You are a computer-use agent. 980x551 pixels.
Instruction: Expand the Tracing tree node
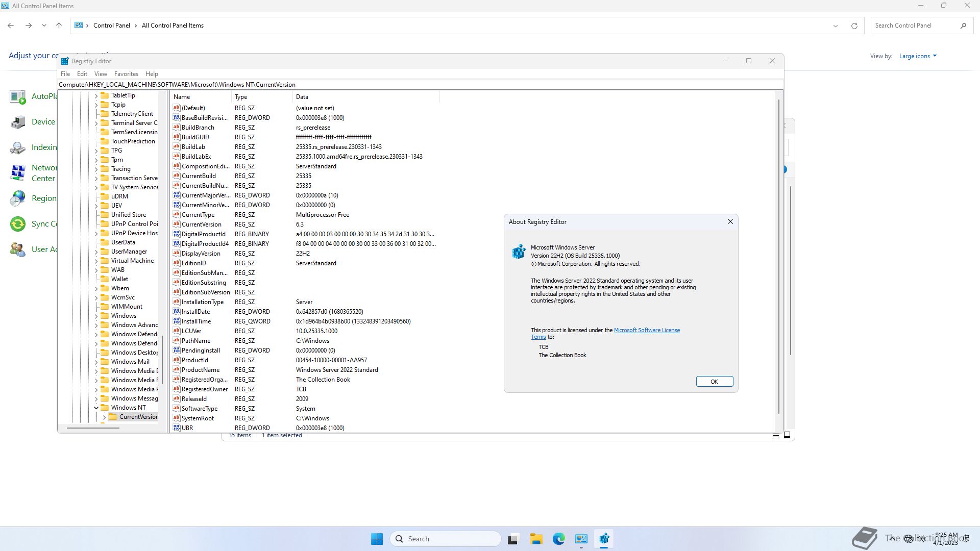(x=96, y=169)
